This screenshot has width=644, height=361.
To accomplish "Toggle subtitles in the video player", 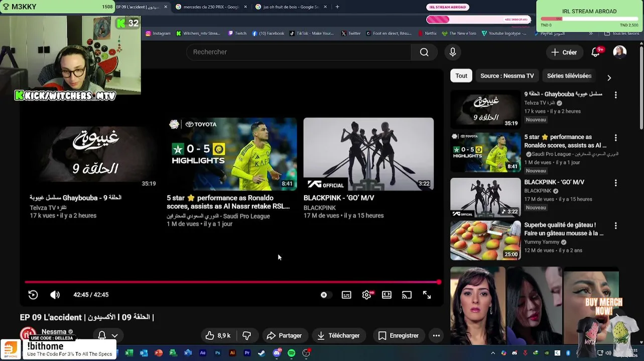I will point(346,295).
